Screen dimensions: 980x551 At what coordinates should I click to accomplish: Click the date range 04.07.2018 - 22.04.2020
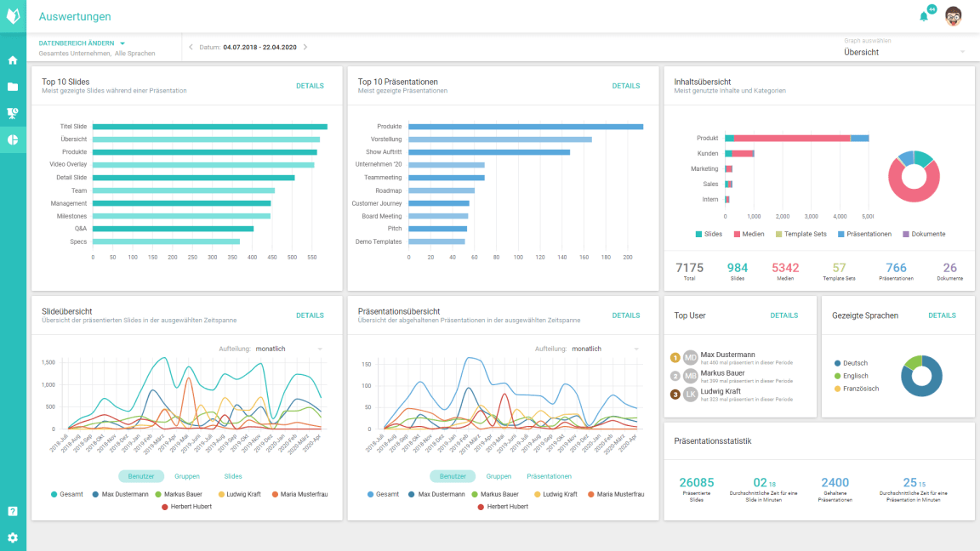coord(260,48)
